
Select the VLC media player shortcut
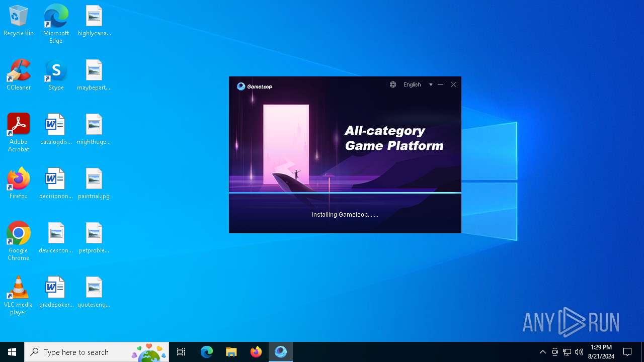19,296
